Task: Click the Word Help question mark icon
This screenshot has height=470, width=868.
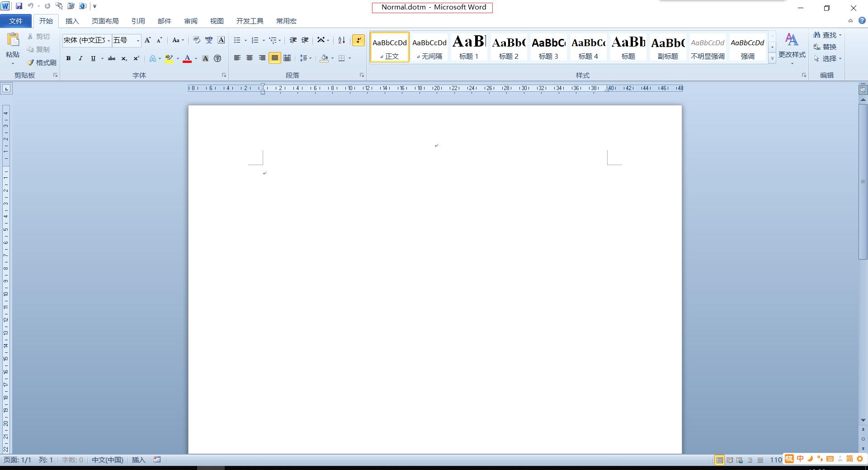Action: point(862,21)
